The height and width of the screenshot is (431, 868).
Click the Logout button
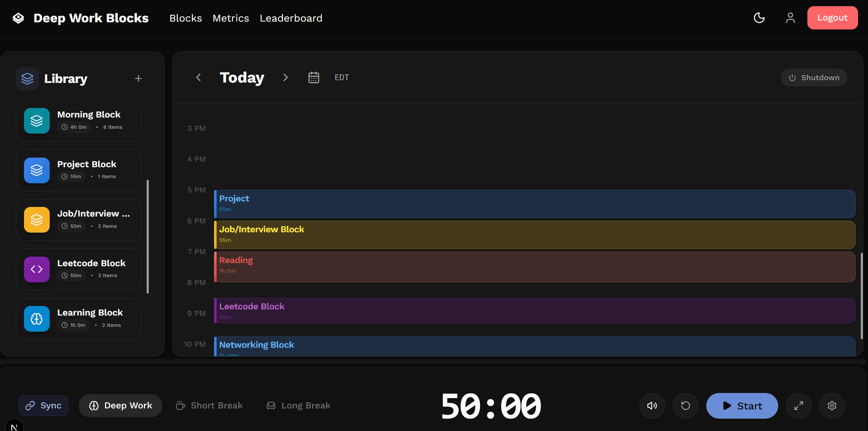(x=832, y=17)
